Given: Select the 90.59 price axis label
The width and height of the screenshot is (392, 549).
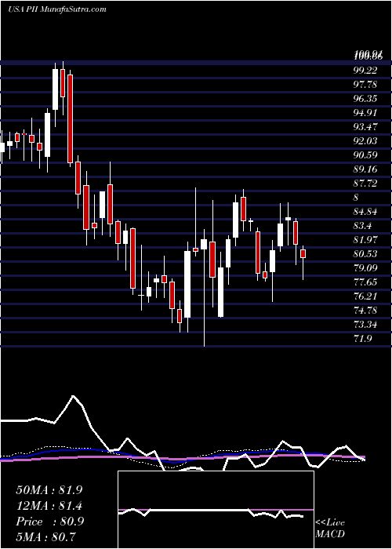Looking at the screenshot, I should (365, 155).
